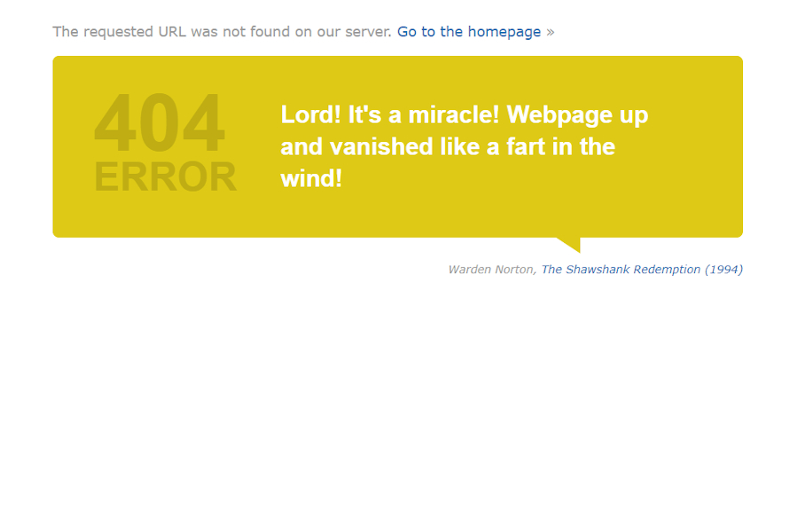This screenshot has height=532, width=798.
Task: Click the 'Warden Norton' attribution text
Action: pyautogui.click(x=490, y=270)
